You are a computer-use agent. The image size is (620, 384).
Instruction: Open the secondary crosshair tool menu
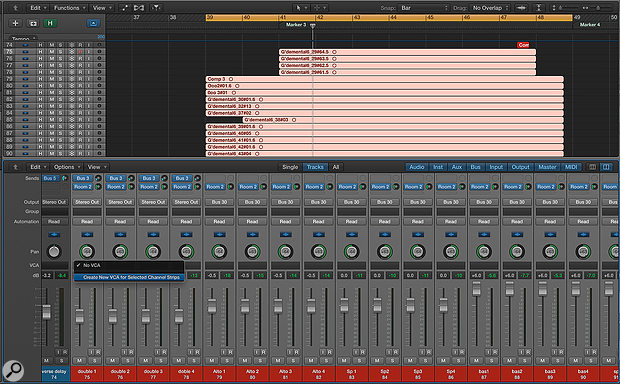click(x=319, y=8)
